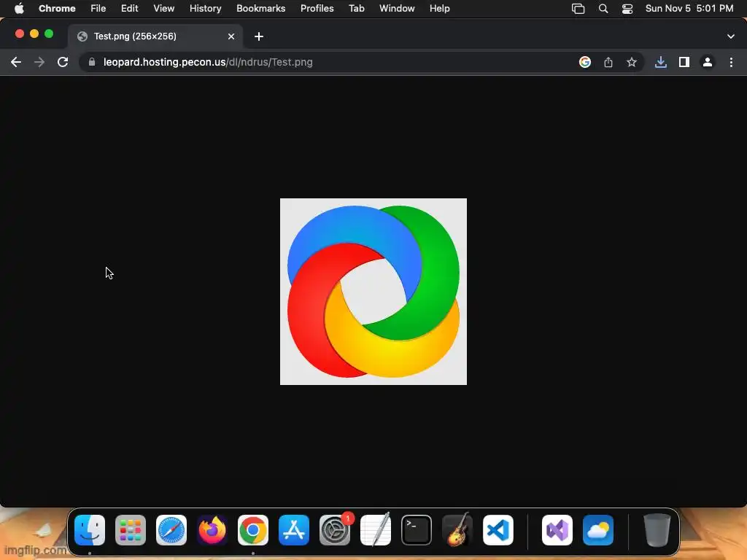Open a new tab
Viewport: 747px width, 560px height.
click(259, 36)
